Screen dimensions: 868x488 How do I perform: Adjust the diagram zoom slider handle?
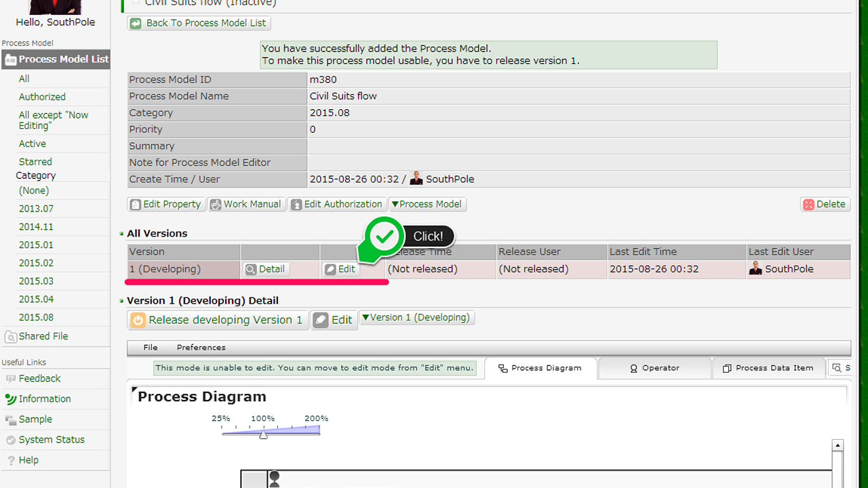pyautogui.click(x=263, y=434)
